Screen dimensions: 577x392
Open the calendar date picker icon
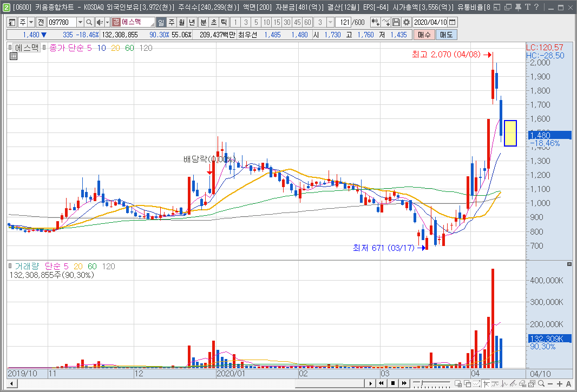[x=453, y=22]
